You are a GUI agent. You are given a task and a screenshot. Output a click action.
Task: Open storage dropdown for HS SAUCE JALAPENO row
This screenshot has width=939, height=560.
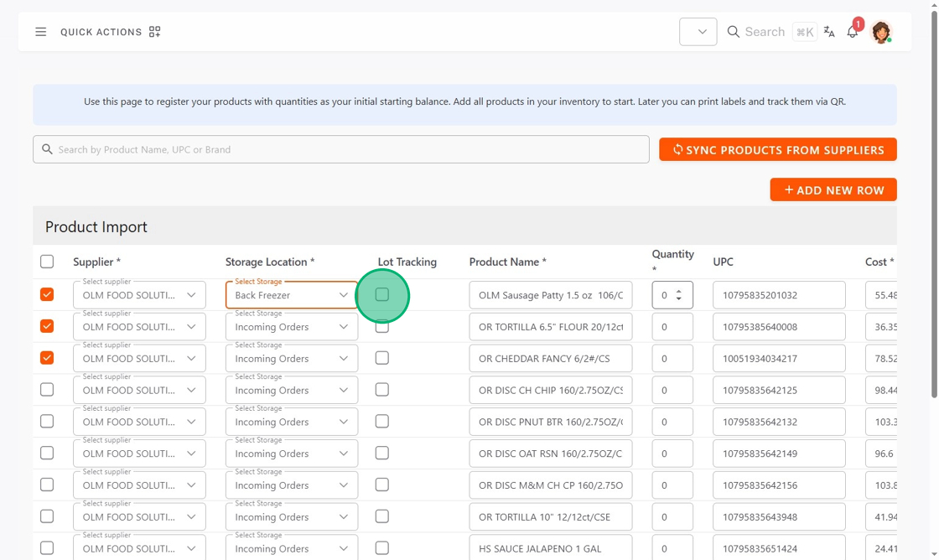[x=292, y=548]
